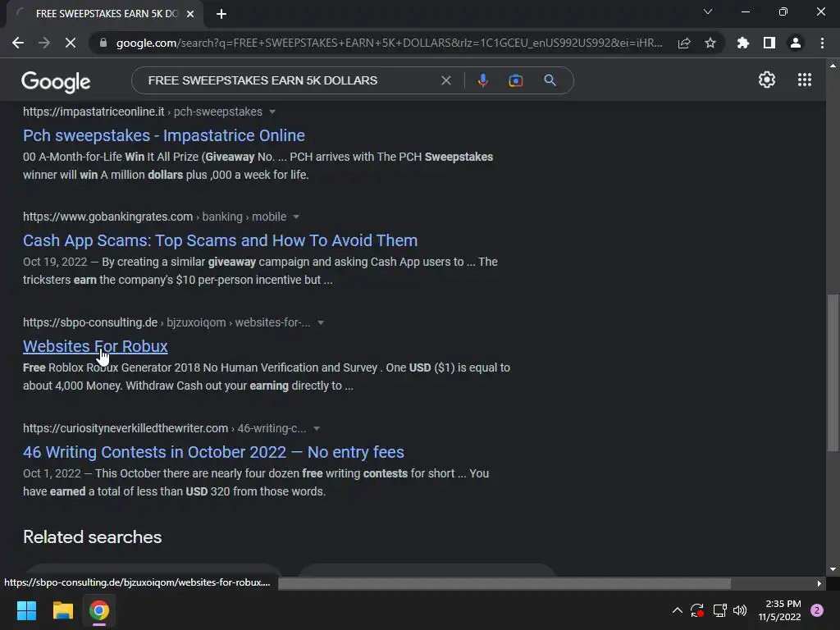This screenshot has height=630, width=840.
Task: Expand options for curiosityneverkilledthewriter.com result
Action: 317,428
